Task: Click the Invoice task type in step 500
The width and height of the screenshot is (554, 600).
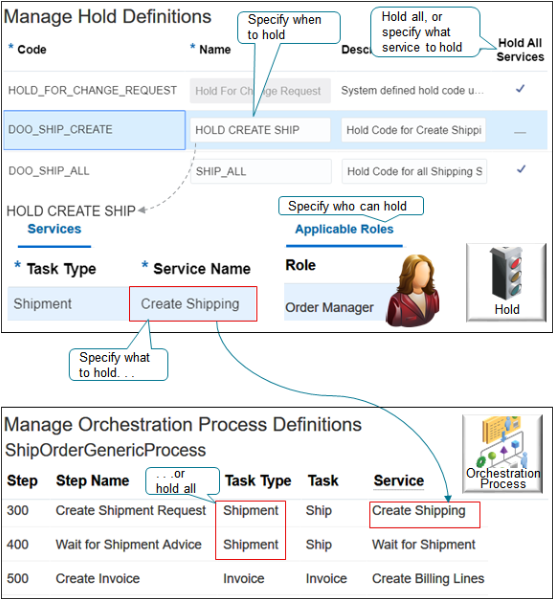Action: (244, 579)
